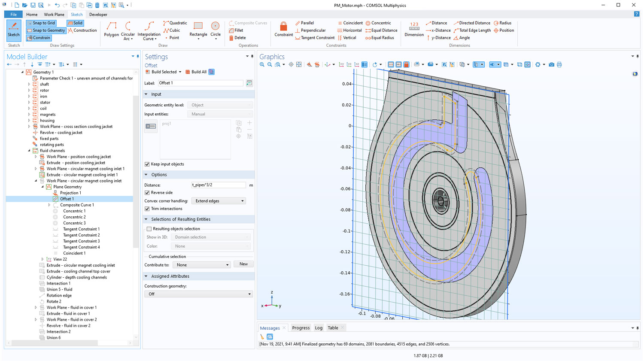The image size is (644, 361).
Task: Open the Contribute to dropdown
Action: pyautogui.click(x=202, y=265)
